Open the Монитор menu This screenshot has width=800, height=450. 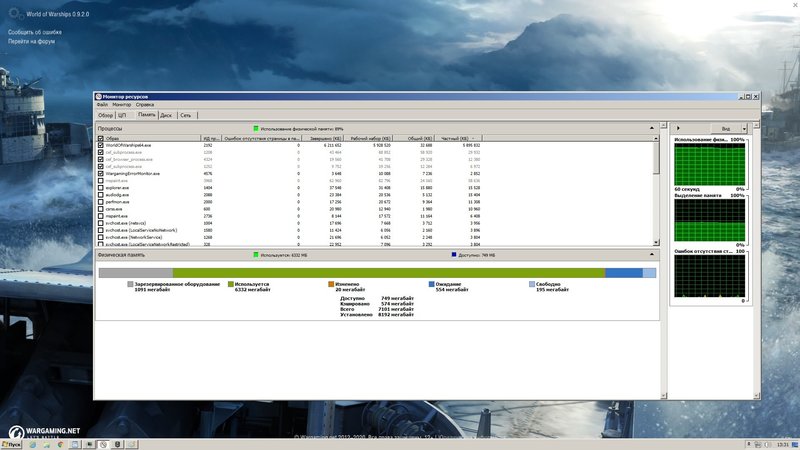pos(122,105)
